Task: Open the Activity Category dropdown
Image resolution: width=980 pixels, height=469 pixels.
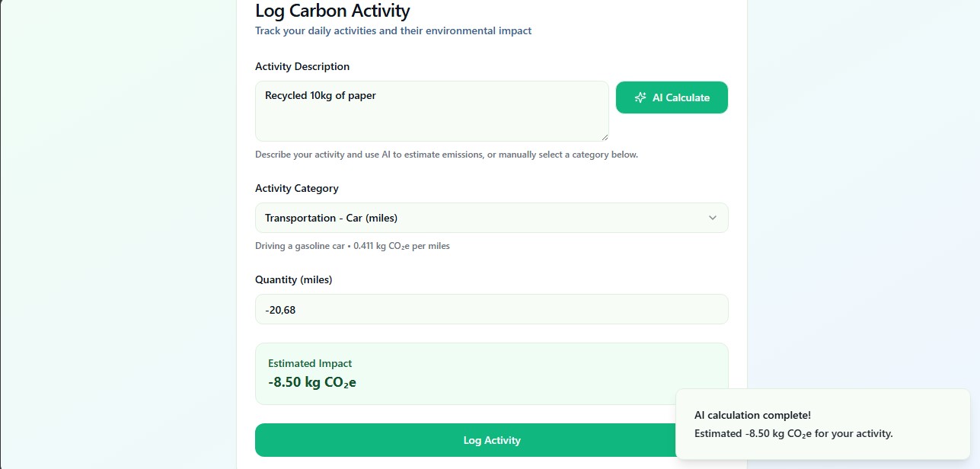Action: tap(491, 218)
